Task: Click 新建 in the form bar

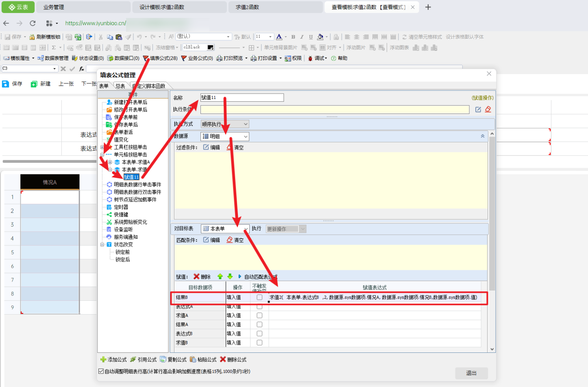Action: (40, 84)
